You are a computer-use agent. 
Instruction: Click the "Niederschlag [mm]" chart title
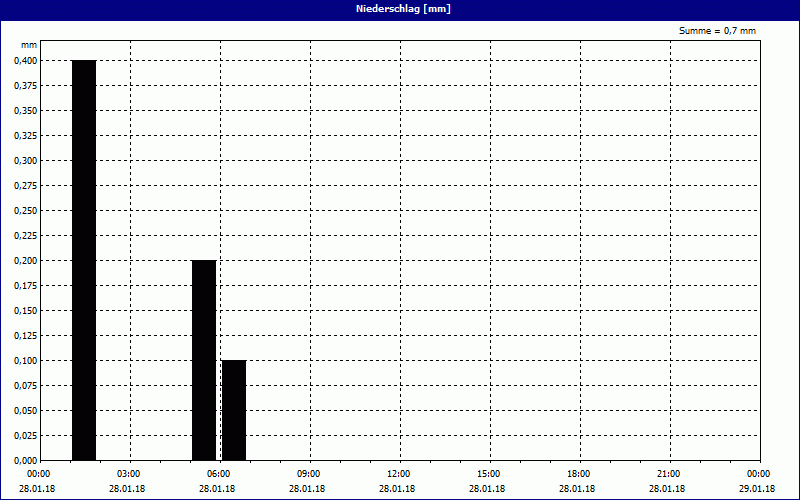tap(400, 9)
